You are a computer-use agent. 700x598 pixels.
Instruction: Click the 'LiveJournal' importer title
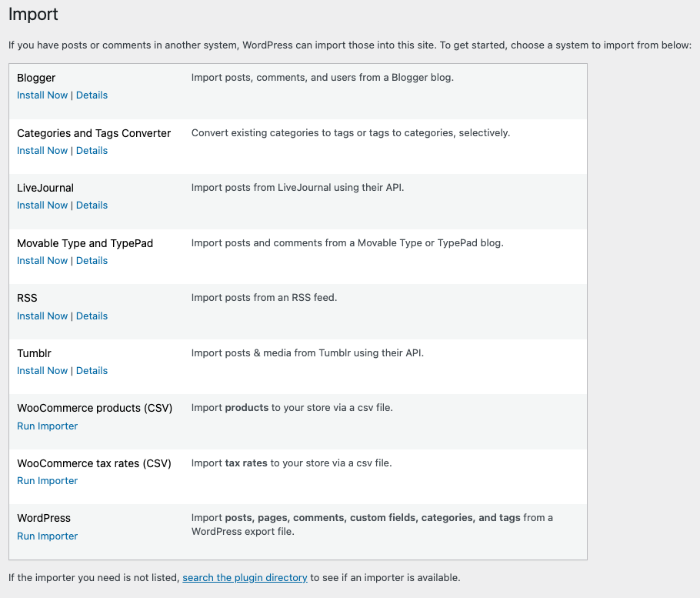pyautogui.click(x=45, y=188)
